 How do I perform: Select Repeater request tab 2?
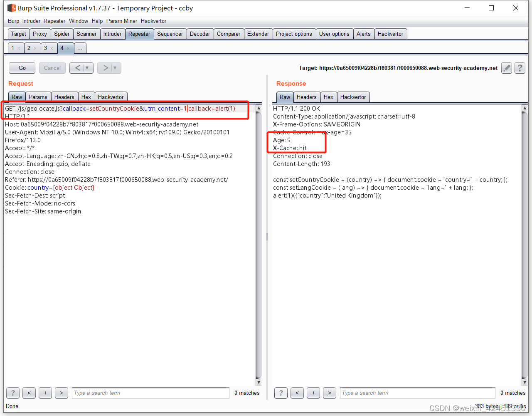pos(29,48)
